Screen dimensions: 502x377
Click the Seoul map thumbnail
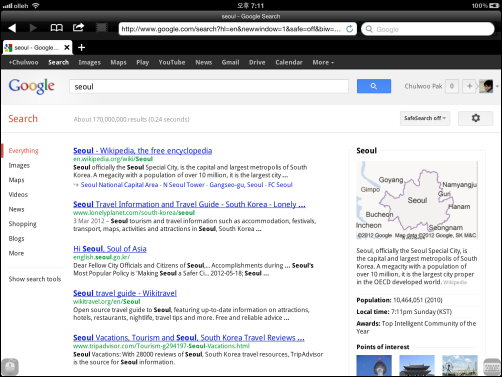click(x=417, y=200)
